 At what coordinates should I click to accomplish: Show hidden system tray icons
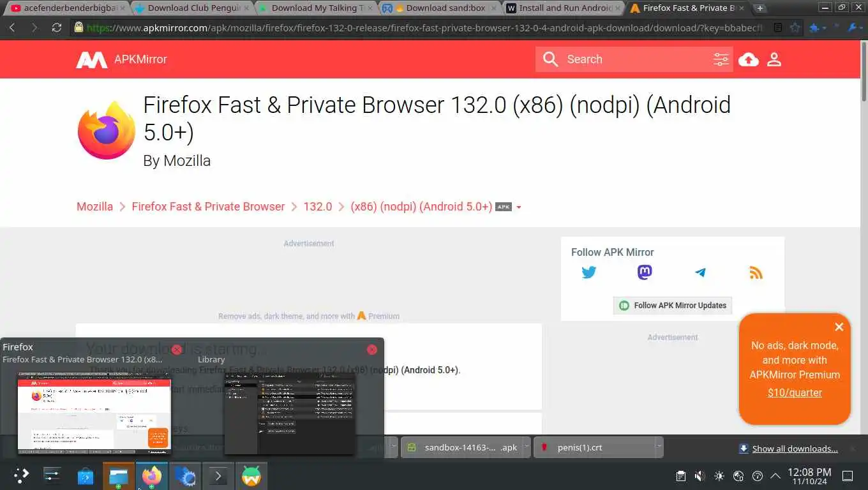[x=775, y=476]
